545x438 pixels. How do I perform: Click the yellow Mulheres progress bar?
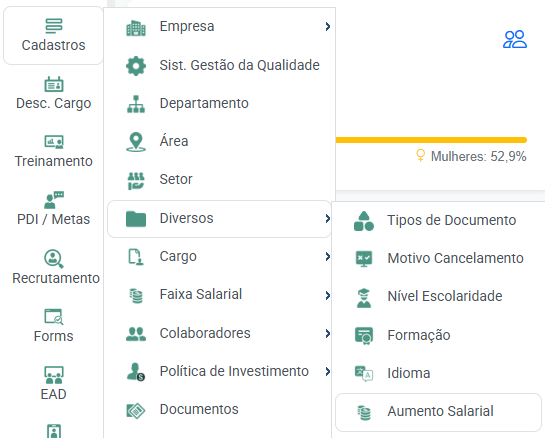click(x=431, y=140)
